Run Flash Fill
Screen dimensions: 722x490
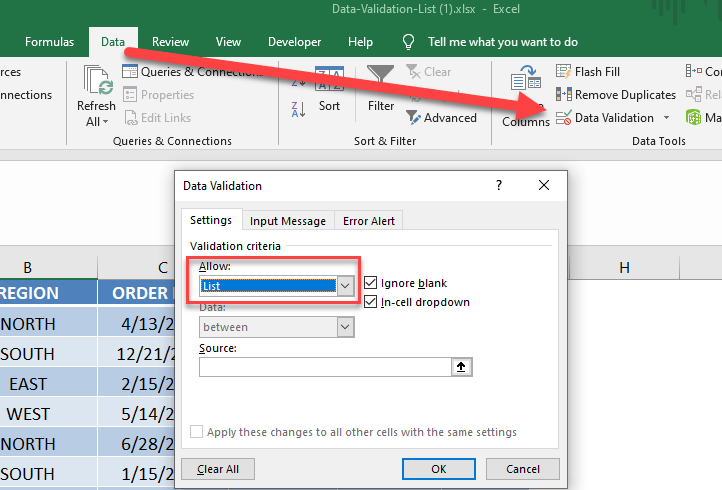[588, 72]
